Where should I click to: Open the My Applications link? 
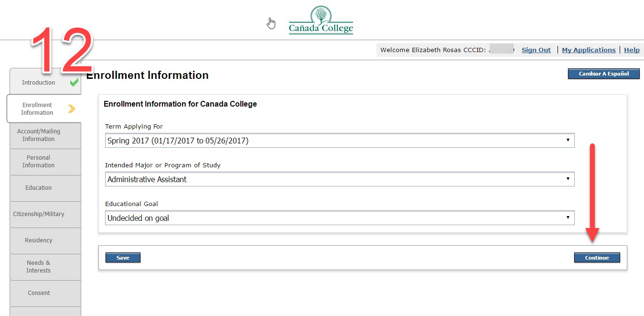coord(589,50)
